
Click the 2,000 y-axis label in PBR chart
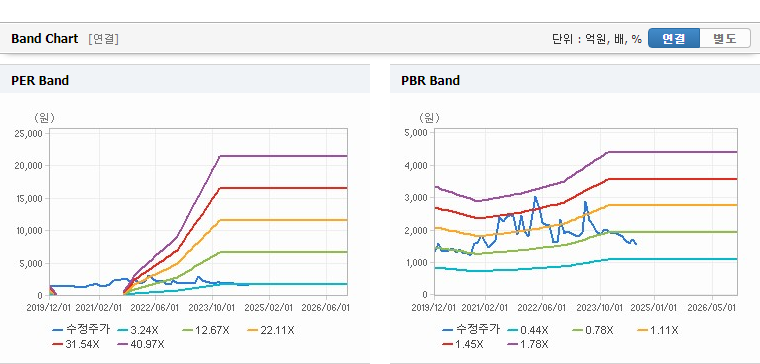[x=416, y=230]
